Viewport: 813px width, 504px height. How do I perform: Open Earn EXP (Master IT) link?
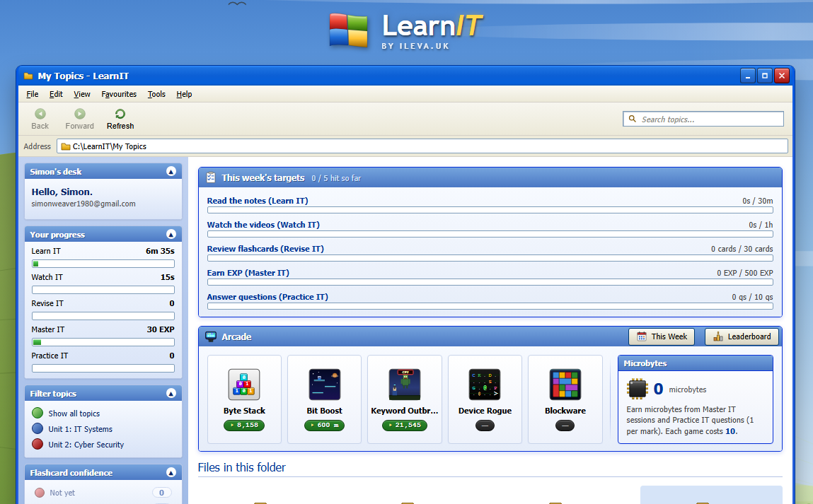point(248,273)
